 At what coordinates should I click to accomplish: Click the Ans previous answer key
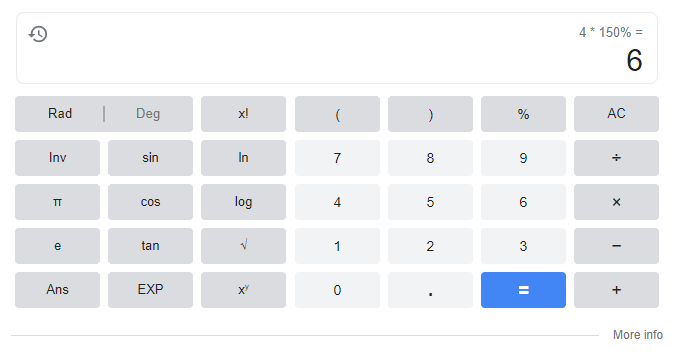click(57, 290)
